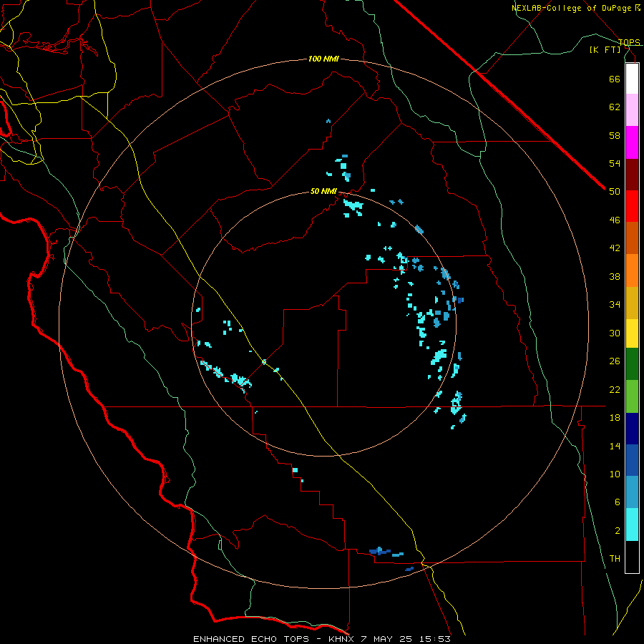The height and width of the screenshot is (644, 644).
Task: Click the legend value 66
Action: [615, 79]
